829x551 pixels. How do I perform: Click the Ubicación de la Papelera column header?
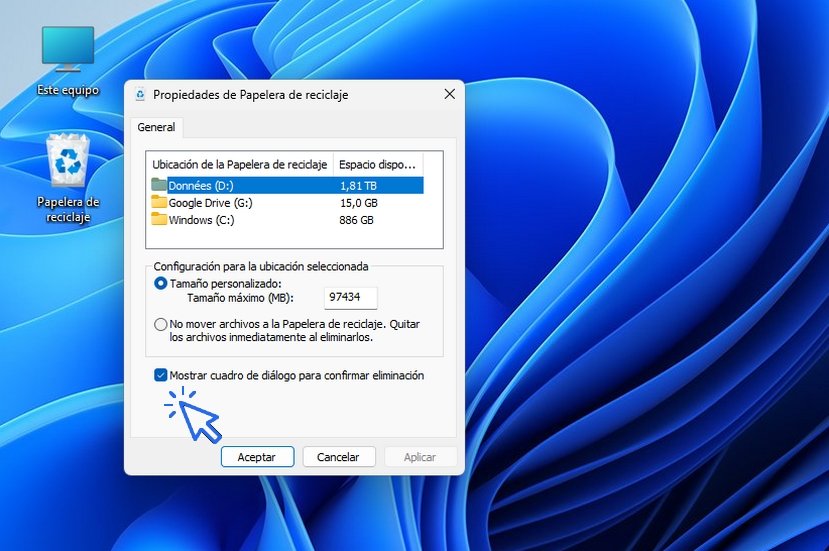(239, 164)
